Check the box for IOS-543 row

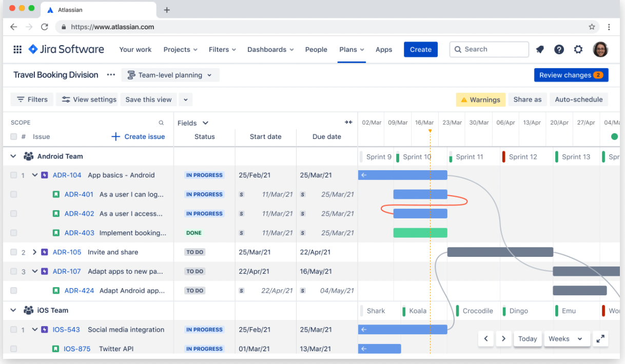[14, 330]
